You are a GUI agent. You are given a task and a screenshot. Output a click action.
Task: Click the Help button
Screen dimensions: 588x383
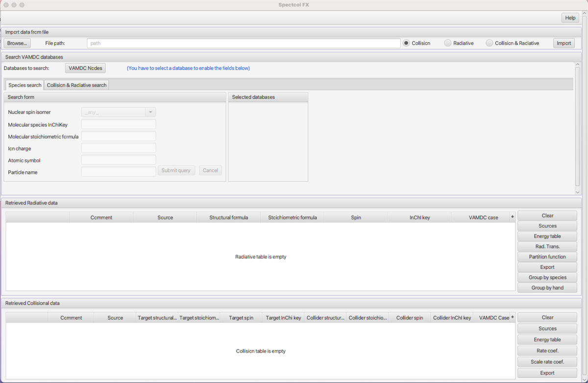(x=570, y=18)
